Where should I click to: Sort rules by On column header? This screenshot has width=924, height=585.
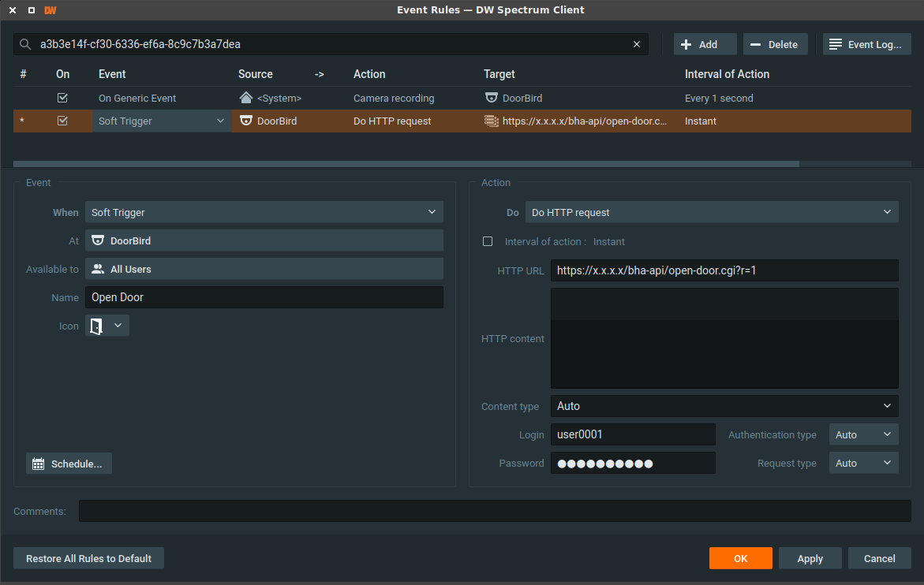(x=62, y=74)
